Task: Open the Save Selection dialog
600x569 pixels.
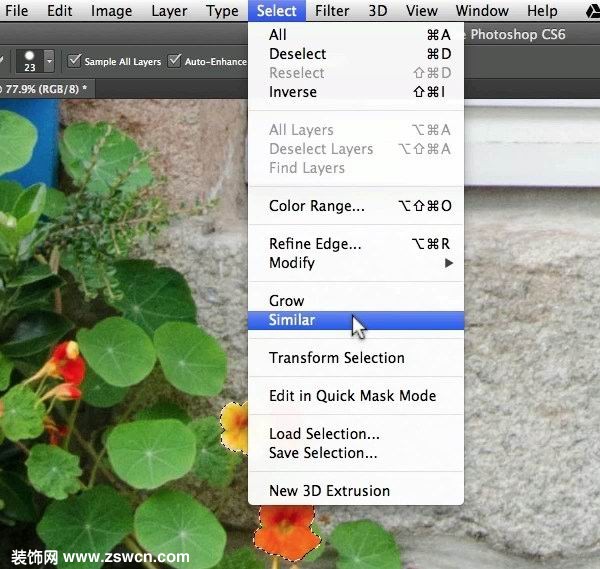Action: point(356,453)
